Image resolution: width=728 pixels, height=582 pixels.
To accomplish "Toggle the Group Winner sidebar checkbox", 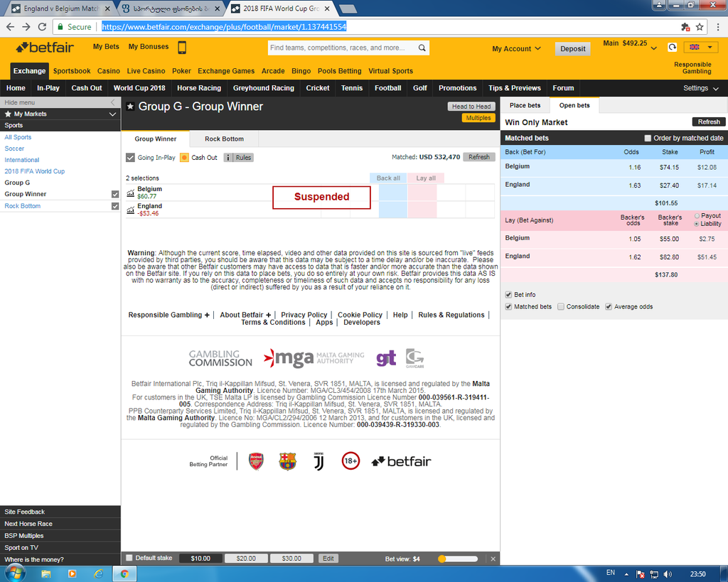I will 115,194.
